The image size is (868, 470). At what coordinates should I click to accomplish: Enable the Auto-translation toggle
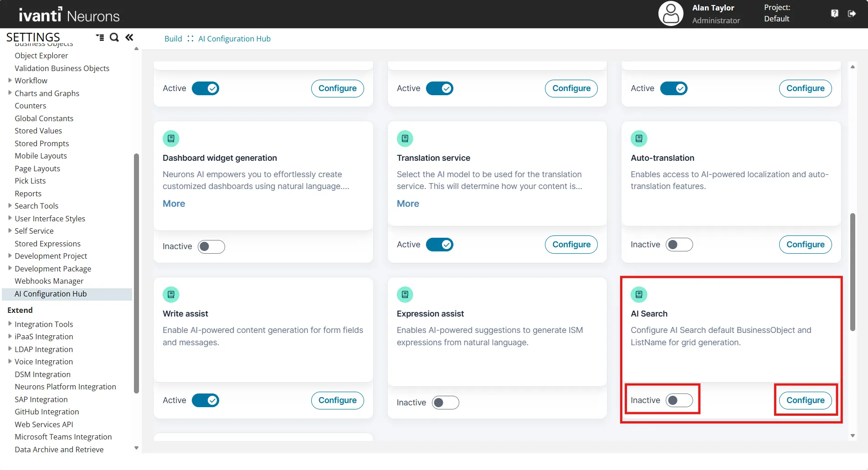(679, 245)
